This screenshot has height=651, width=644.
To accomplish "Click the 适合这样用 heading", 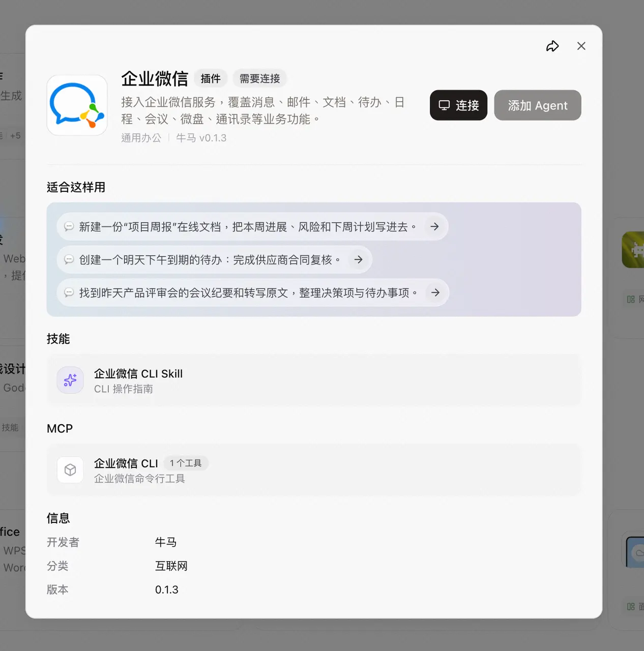I will click(76, 187).
